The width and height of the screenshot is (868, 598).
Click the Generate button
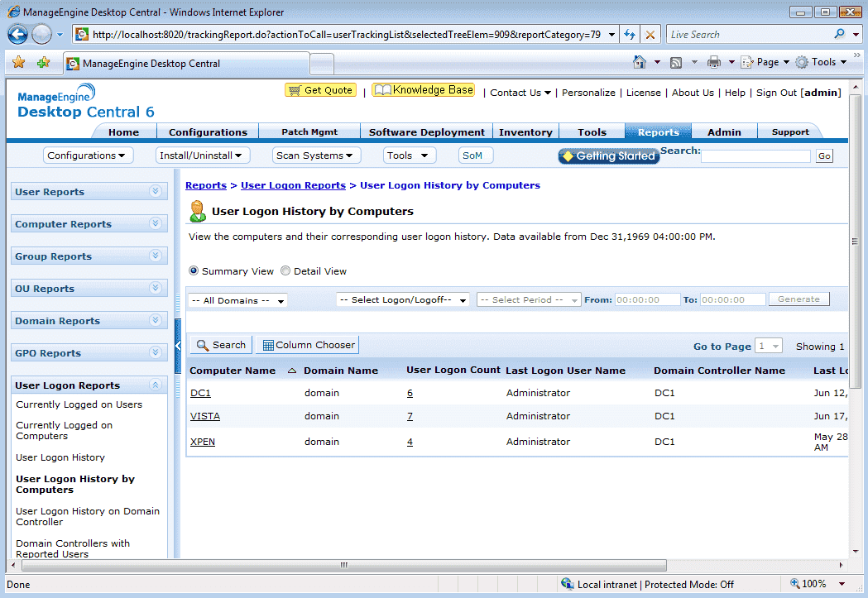pos(798,299)
